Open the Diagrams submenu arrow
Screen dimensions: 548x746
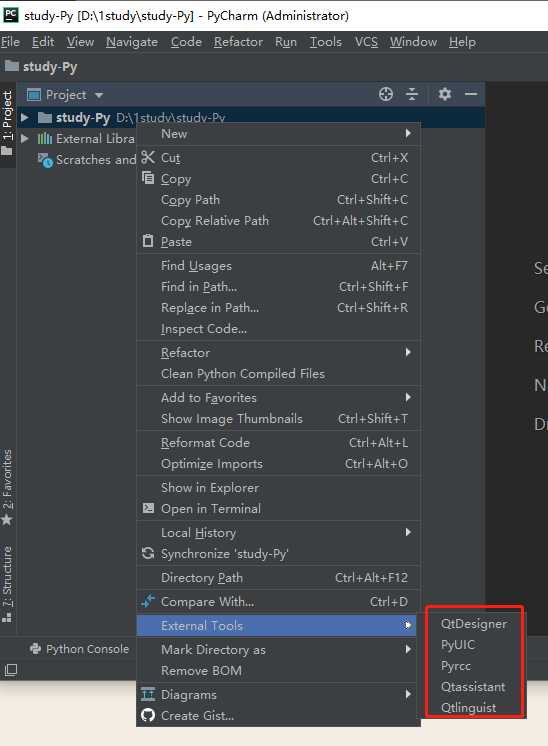[x=408, y=694]
